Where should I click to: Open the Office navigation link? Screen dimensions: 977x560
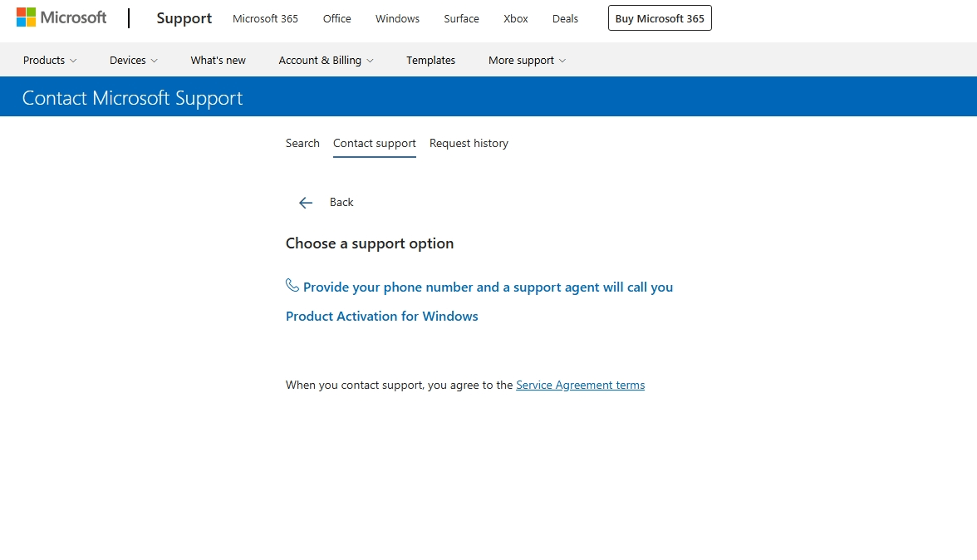(x=337, y=18)
